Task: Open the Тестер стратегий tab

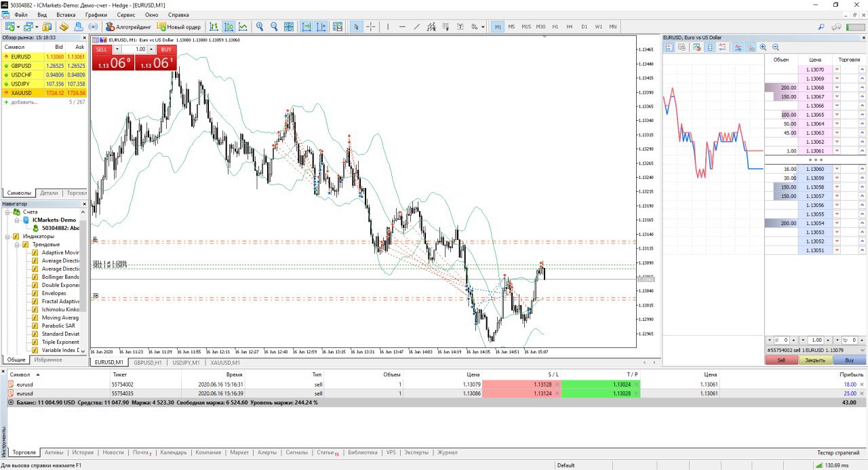Action: (839, 452)
